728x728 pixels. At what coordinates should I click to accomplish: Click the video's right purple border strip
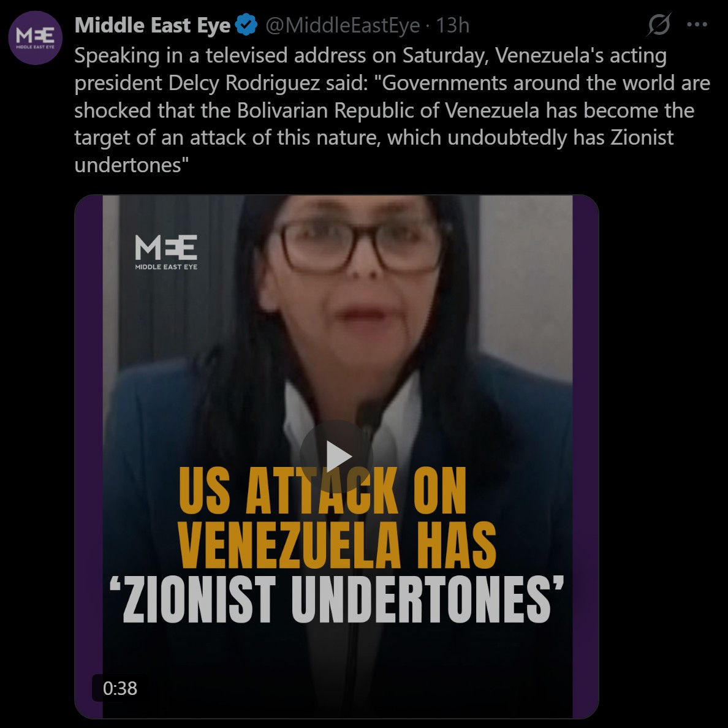pyautogui.click(x=585, y=457)
